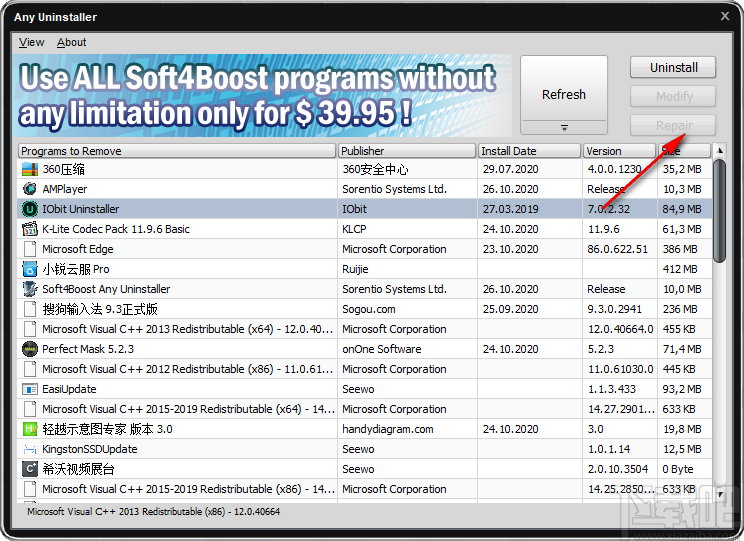Click the 搜狗输入法 9.3正式版 icon

click(x=30, y=309)
